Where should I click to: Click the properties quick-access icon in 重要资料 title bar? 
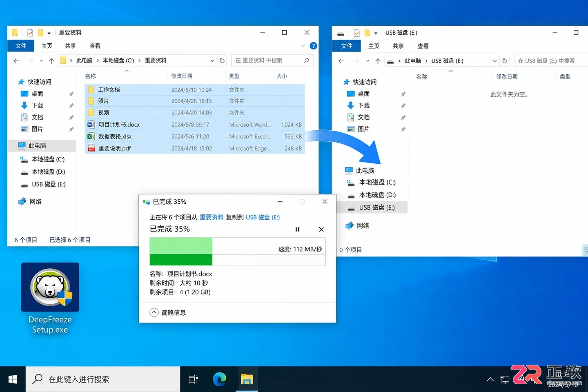(x=30, y=33)
